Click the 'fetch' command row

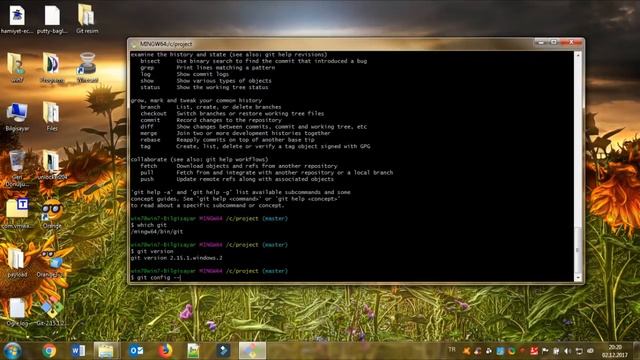pyautogui.click(x=238, y=166)
